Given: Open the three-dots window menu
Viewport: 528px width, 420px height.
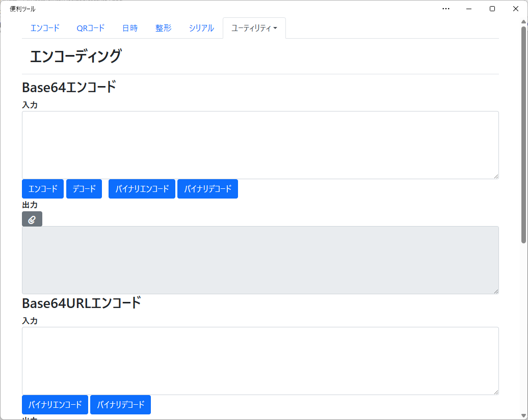Looking at the screenshot, I should tap(446, 9).
